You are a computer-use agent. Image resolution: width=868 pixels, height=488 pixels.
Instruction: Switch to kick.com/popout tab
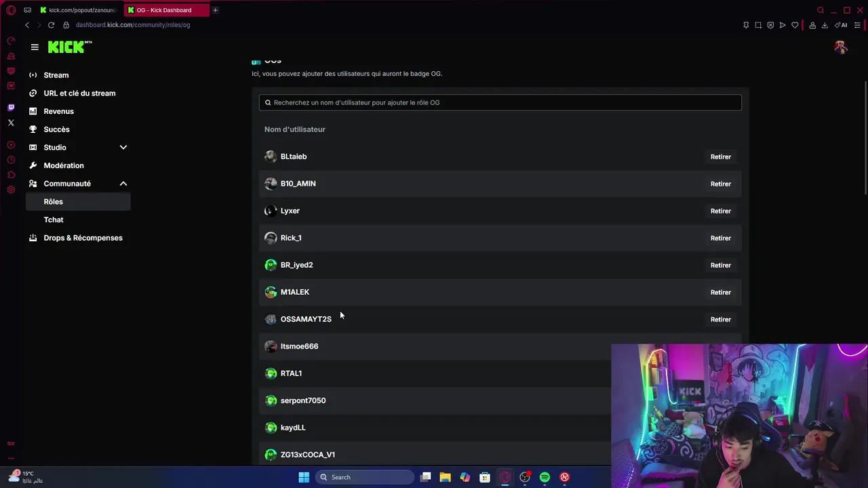[78, 10]
